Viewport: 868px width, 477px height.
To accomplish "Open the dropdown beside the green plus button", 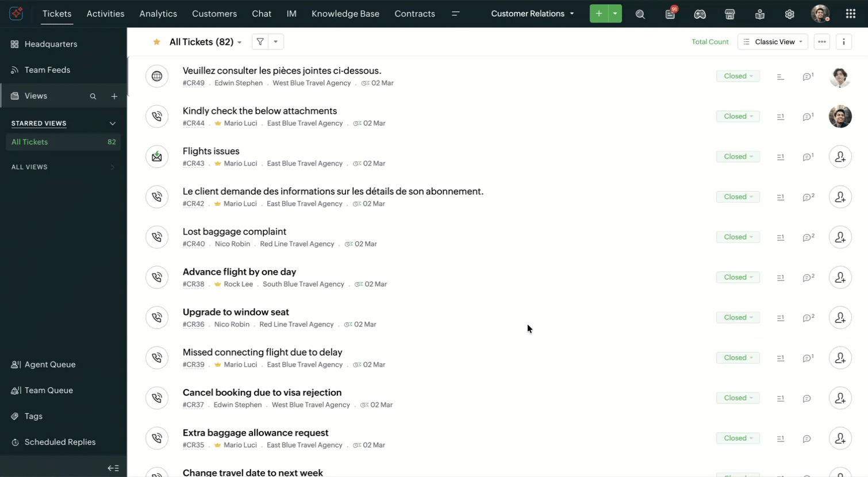I will (x=615, y=14).
